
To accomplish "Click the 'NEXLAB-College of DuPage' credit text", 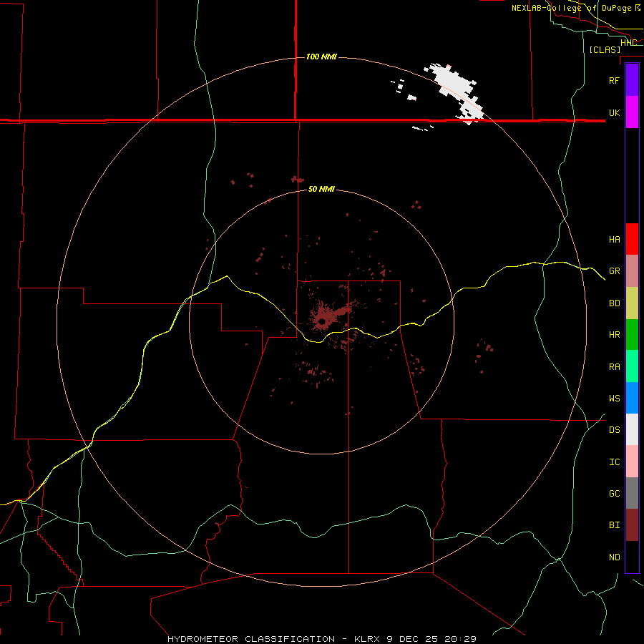I will tap(571, 8).
